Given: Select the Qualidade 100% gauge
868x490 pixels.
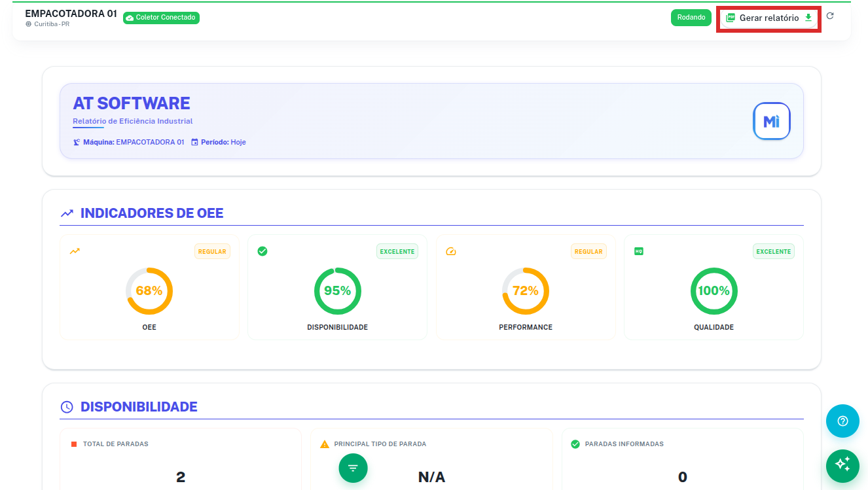Looking at the screenshot, I should pyautogui.click(x=714, y=291).
